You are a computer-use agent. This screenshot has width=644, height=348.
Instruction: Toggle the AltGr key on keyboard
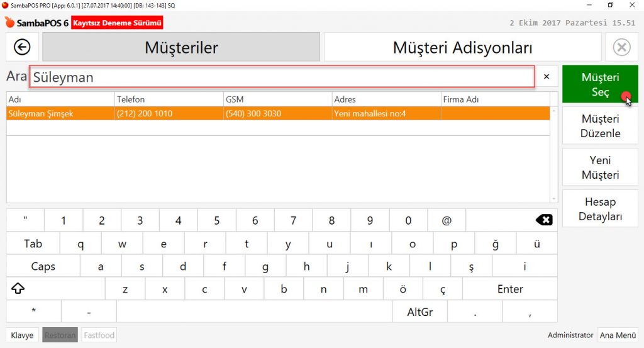(419, 312)
